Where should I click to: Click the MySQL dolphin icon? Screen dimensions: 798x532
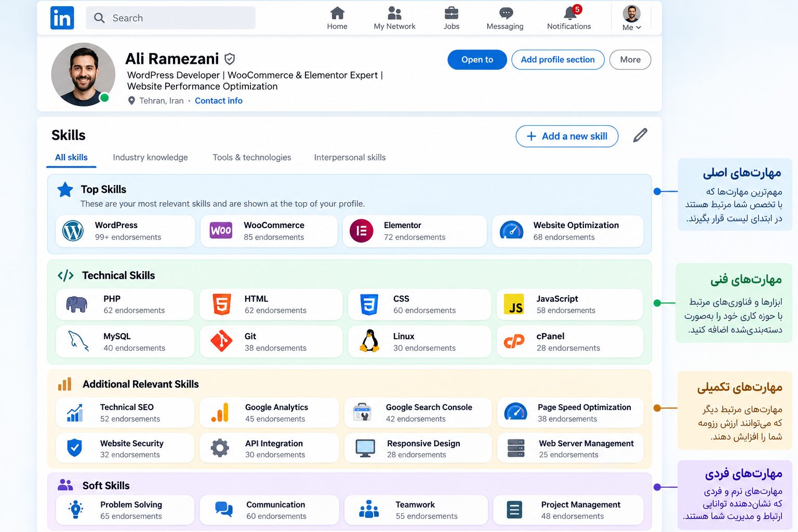click(78, 341)
